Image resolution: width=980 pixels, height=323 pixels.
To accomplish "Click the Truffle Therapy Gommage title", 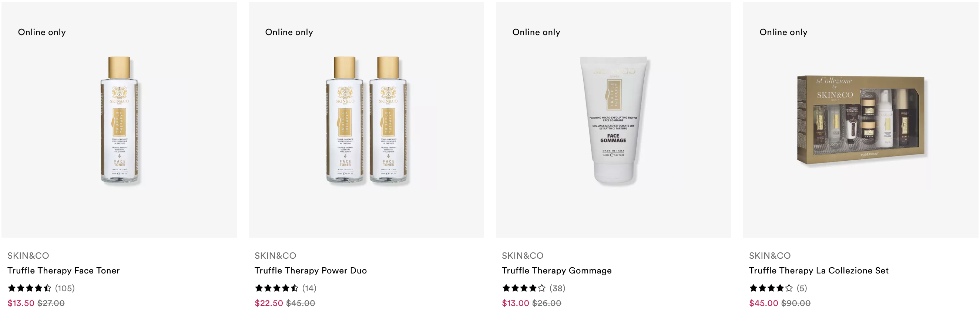I will pos(557,271).
